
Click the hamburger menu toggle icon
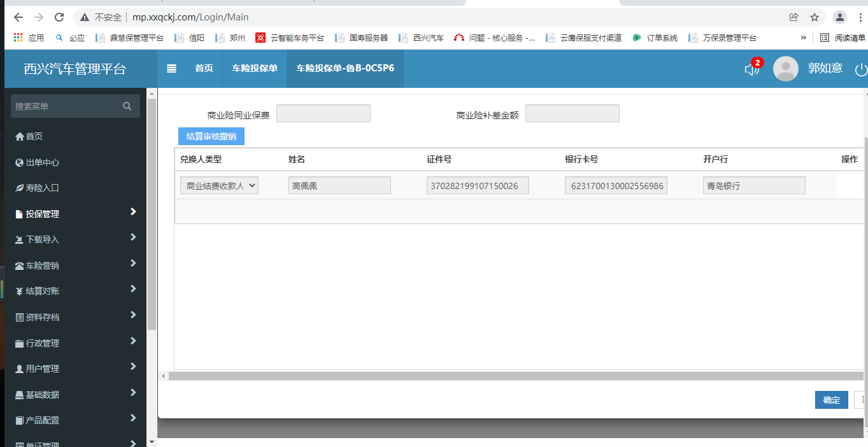[x=171, y=69]
